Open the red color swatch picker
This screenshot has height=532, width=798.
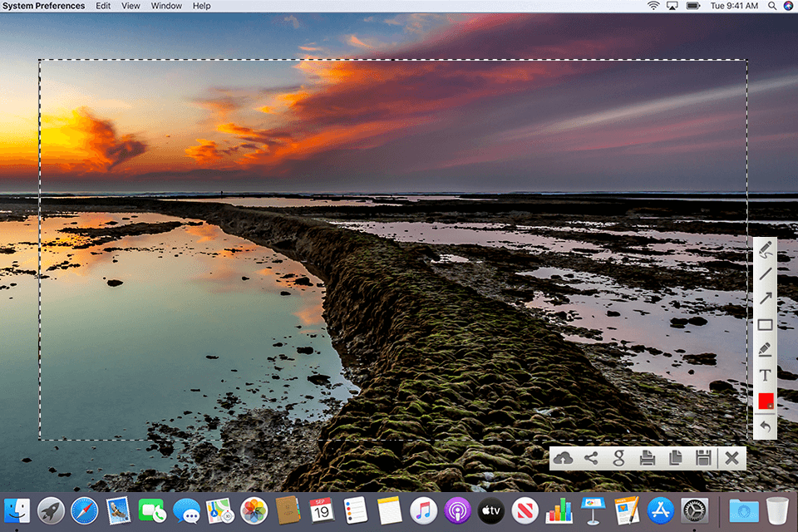(x=766, y=400)
